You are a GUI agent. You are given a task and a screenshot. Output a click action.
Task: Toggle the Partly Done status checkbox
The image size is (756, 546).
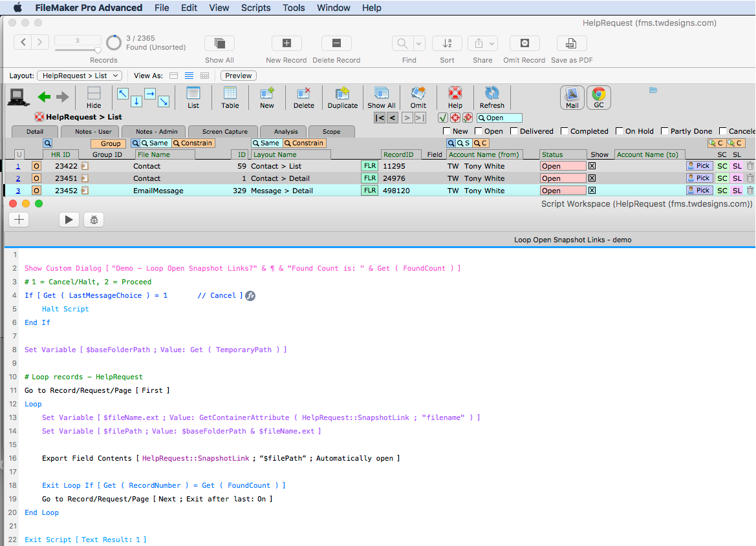(x=664, y=131)
